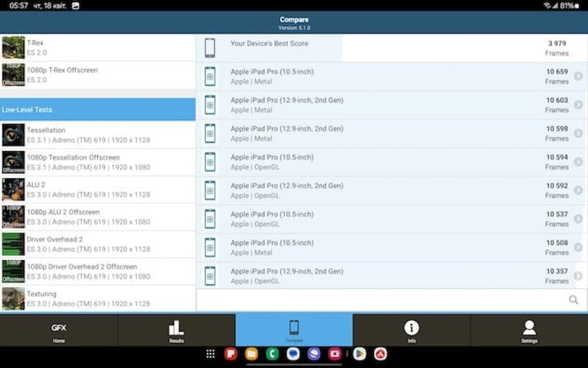
Task: Expand details arrow for 10 592 score
Action: click(x=578, y=190)
